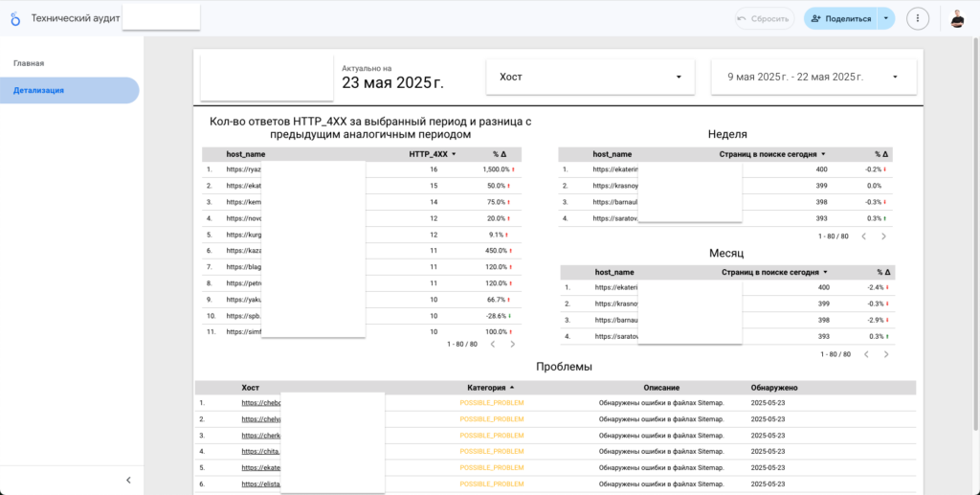This screenshot has width=980, height=495.
Task: Click the % Δ header in HTTP_4XX table
Action: 499,154
